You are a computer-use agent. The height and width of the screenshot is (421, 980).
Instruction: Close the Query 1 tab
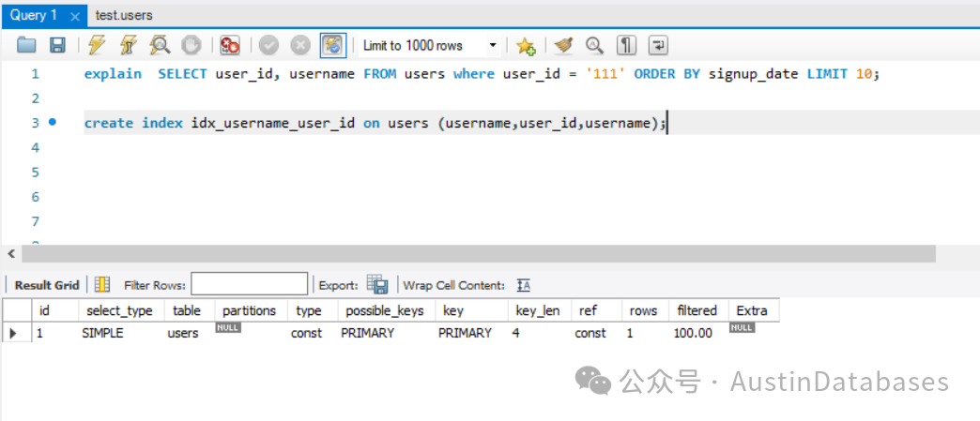point(75,18)
